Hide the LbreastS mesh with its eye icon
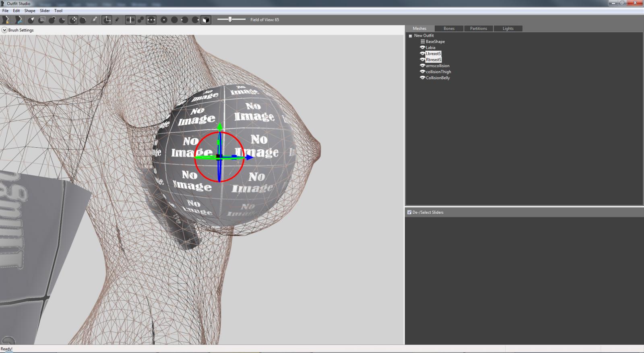Image resolution: width=644 pixels, height=353 pixels. [423, 54]
